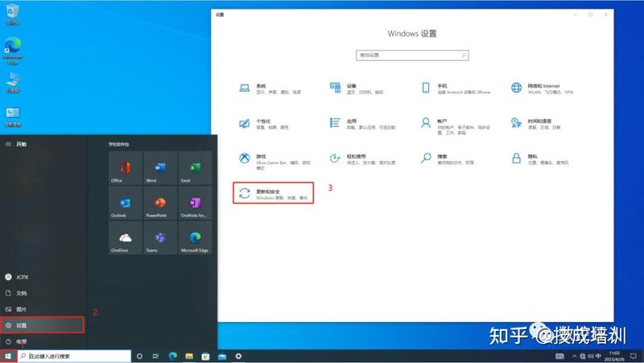
Task: Open the 隐私 (Privacy) lock settings category
Action: [x=539, y=159]
